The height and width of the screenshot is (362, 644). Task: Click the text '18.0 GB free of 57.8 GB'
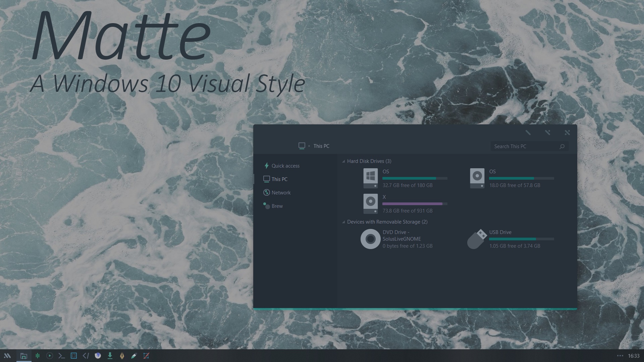(515, 185)
